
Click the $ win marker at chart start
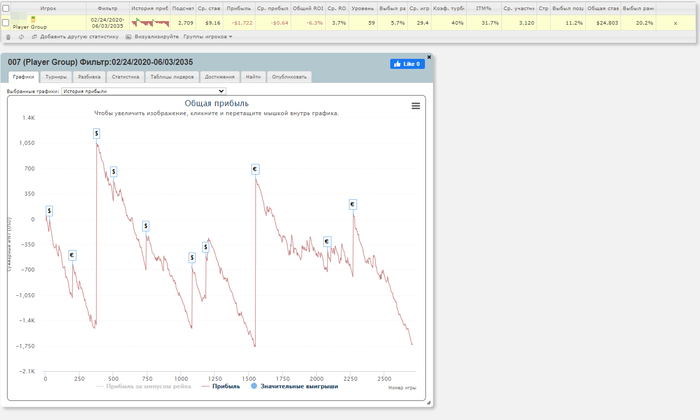point(49,211)
